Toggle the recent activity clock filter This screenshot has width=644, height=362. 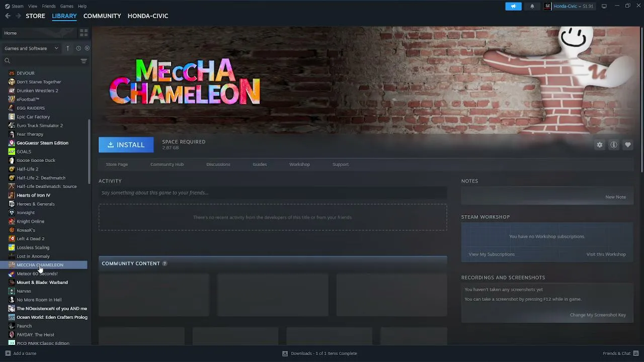(x=78, y=48)
